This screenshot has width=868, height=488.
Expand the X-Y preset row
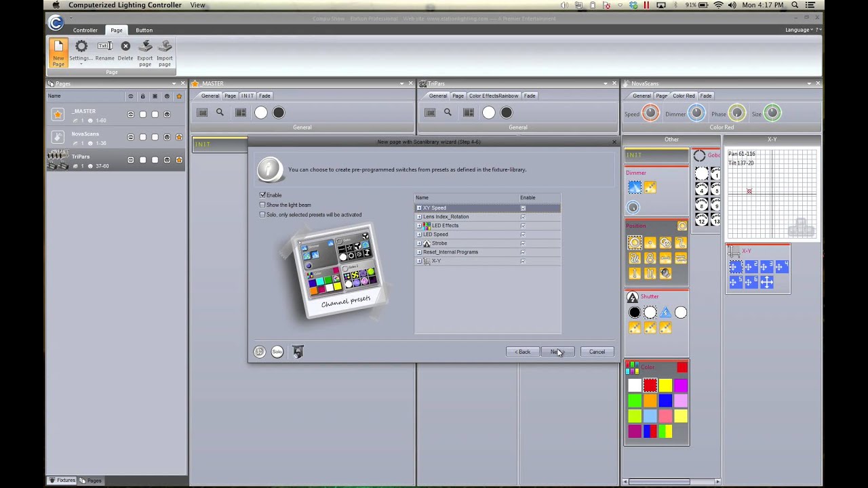(419, 261)
